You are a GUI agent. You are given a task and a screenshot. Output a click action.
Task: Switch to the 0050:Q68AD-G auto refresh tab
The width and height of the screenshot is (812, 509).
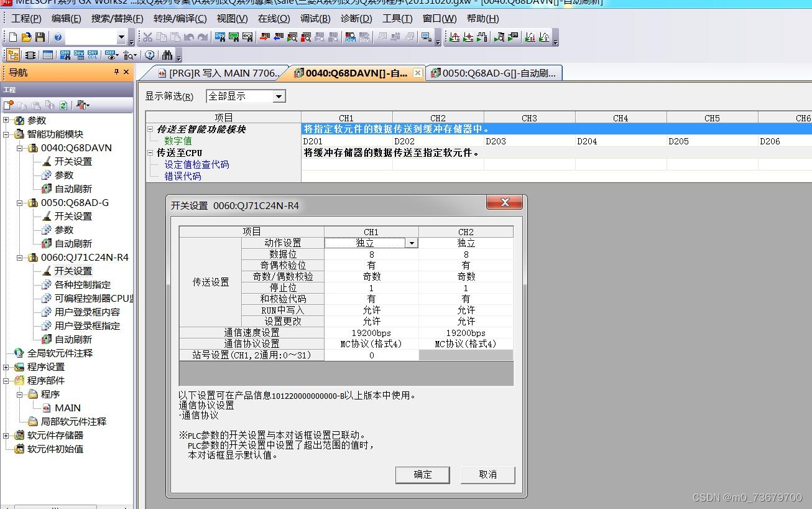click(x=494, y=73)
